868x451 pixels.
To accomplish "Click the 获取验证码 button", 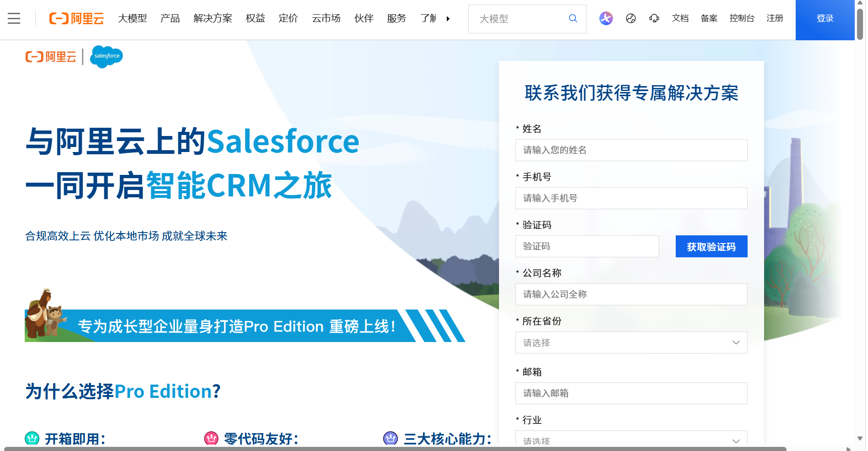I will pyautogui.click(x=711, y=247).
